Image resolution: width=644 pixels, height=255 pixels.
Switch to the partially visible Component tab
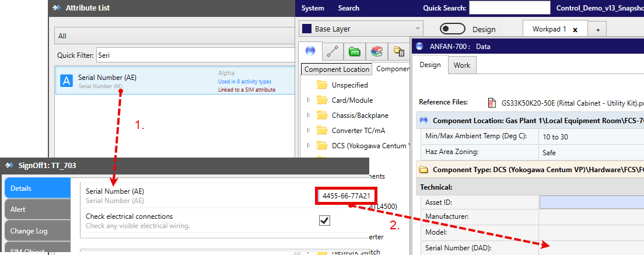(392, 69)
